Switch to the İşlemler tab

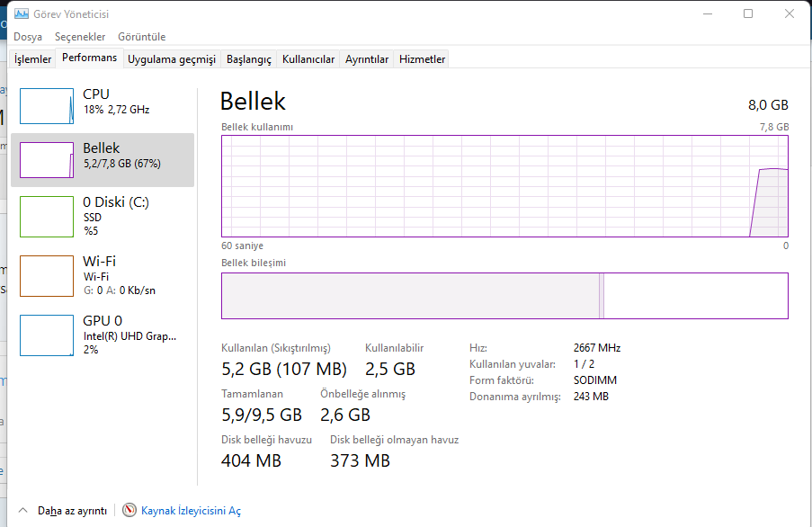click(x=33, y=59)
